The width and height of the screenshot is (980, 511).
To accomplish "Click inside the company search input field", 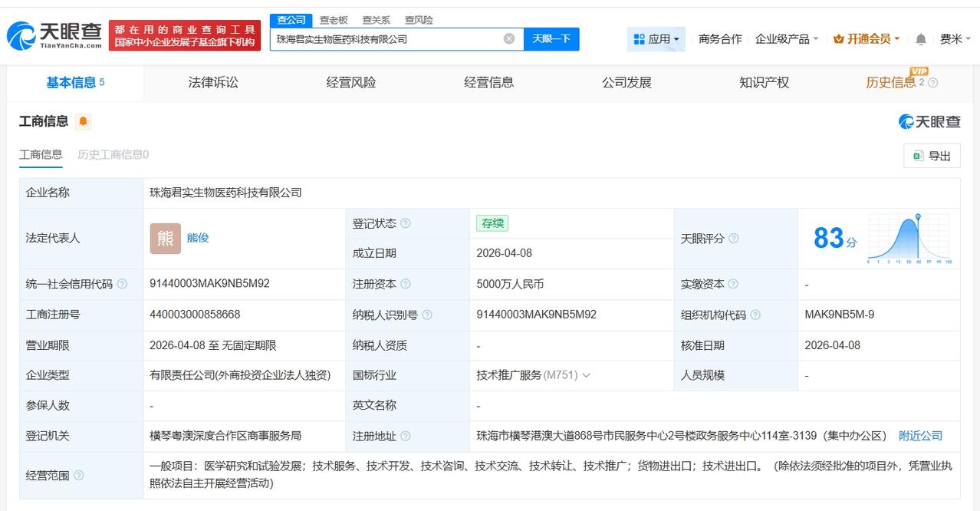I will coord(383,38).
